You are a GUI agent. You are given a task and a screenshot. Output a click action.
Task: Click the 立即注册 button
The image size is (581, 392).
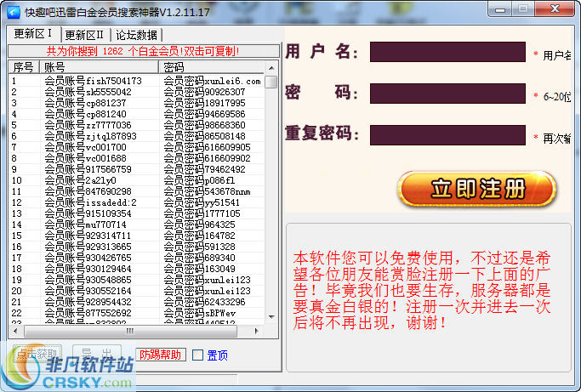(477, 189)
